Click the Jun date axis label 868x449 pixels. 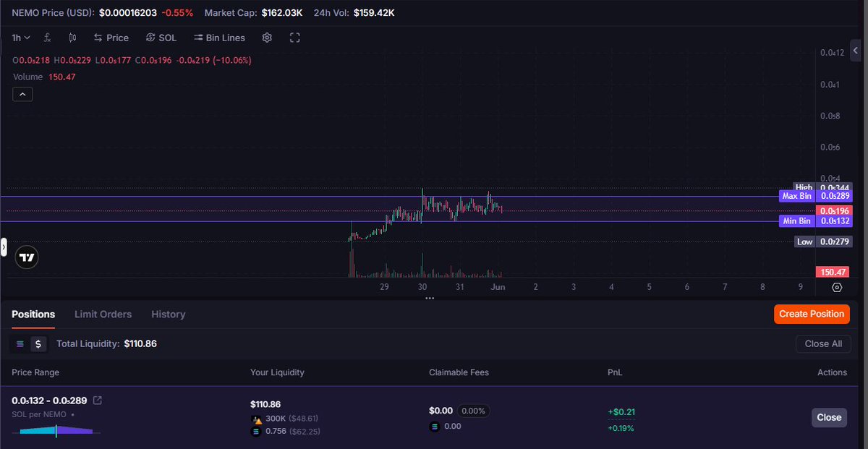coord(498,287)
